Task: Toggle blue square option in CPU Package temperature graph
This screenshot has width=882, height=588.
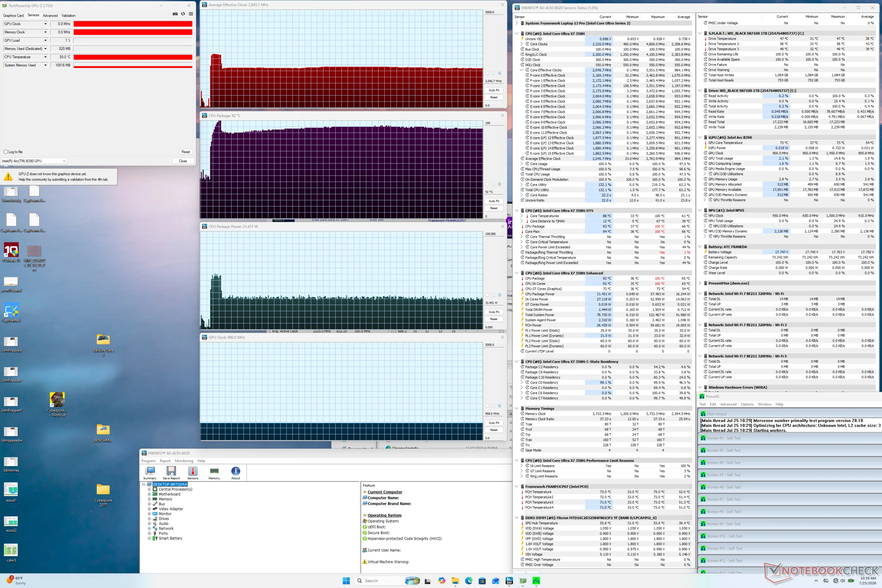Action: (500, 184)
